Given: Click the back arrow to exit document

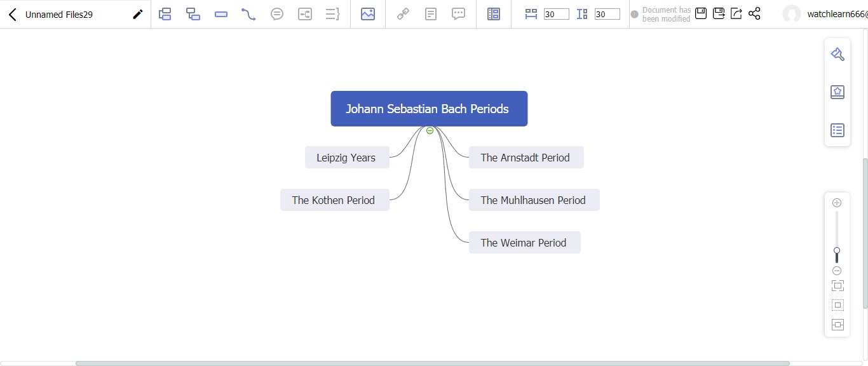Looking at the screenshot, I should (12, 14).
